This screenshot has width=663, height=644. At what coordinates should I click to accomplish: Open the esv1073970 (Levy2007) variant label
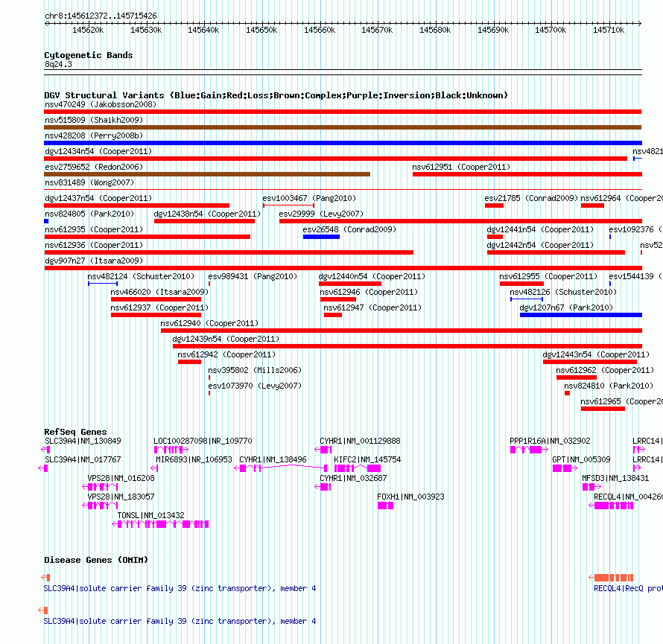point(255,386)
